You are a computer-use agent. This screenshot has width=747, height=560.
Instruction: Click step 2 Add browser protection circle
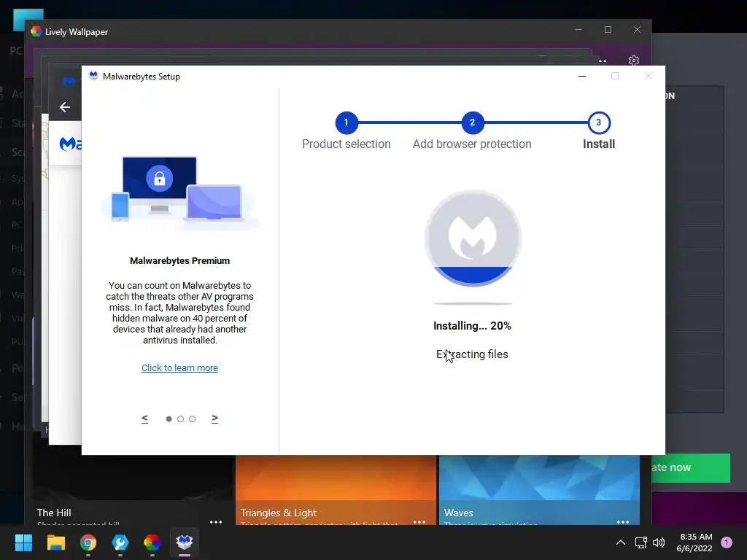(473, 122)
